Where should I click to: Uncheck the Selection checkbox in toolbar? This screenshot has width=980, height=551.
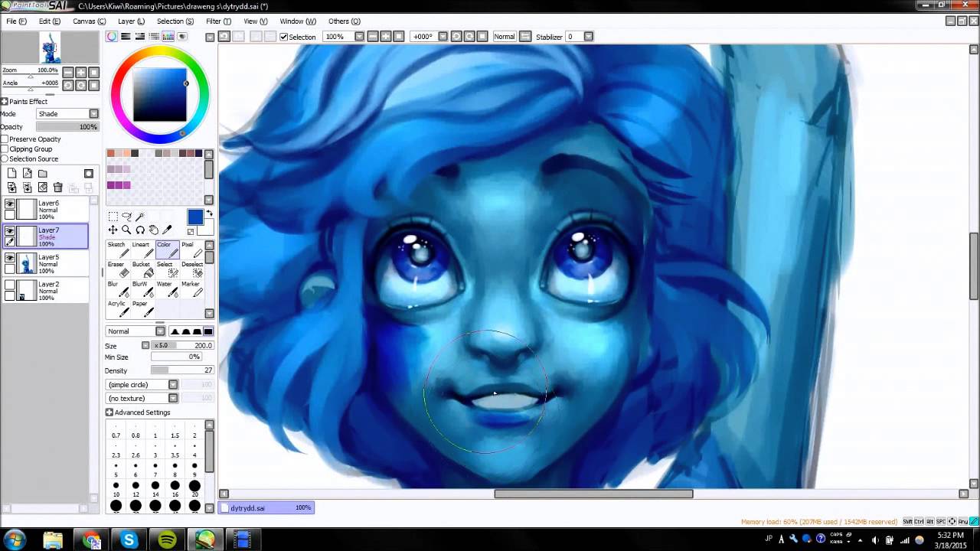(284, 37)
